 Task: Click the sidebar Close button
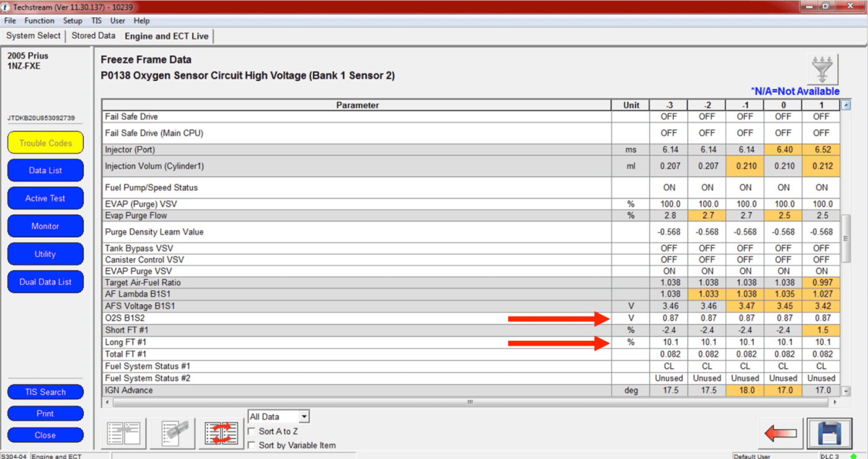(x=45, y=435)
